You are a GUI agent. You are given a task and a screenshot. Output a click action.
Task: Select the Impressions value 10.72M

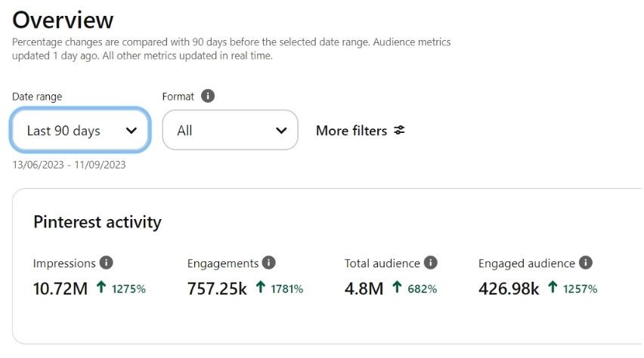click(60, 289)
